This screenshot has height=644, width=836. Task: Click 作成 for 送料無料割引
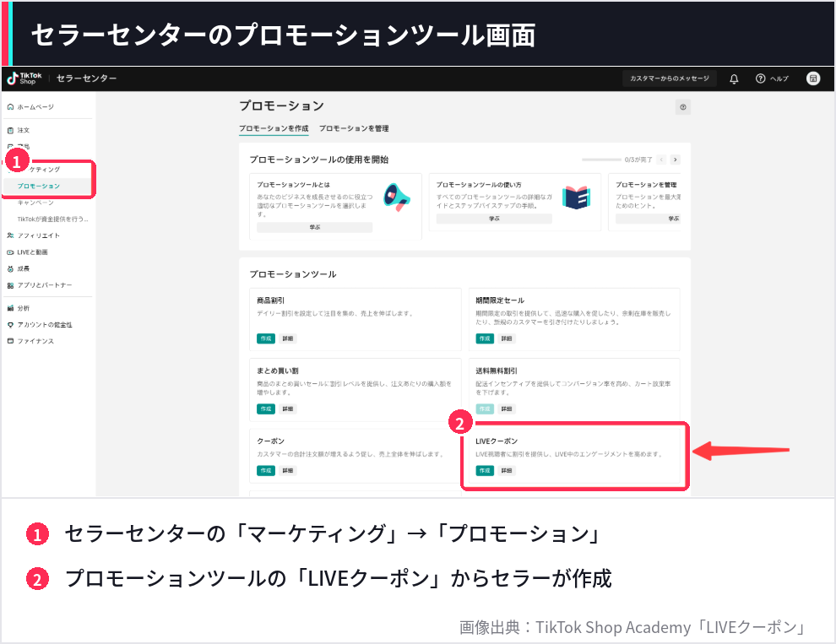pyautogui.click(x=485, y=409)
